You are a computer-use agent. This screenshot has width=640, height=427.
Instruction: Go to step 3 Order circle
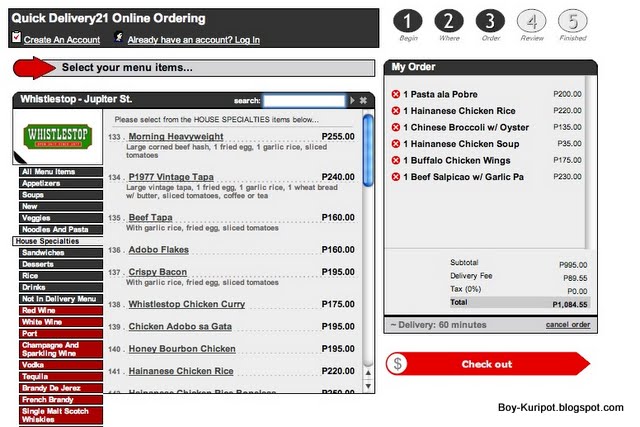click(490, 21)
